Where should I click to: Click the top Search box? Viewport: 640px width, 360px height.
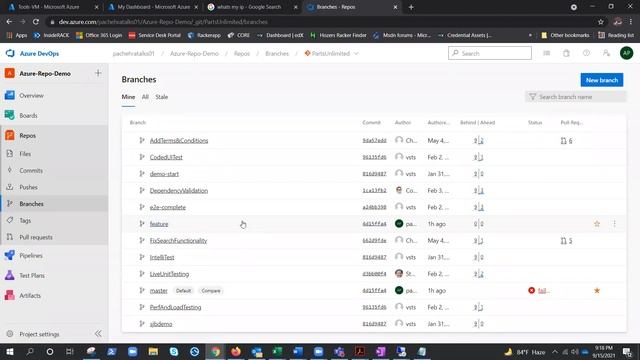click(x=490, y=53)
